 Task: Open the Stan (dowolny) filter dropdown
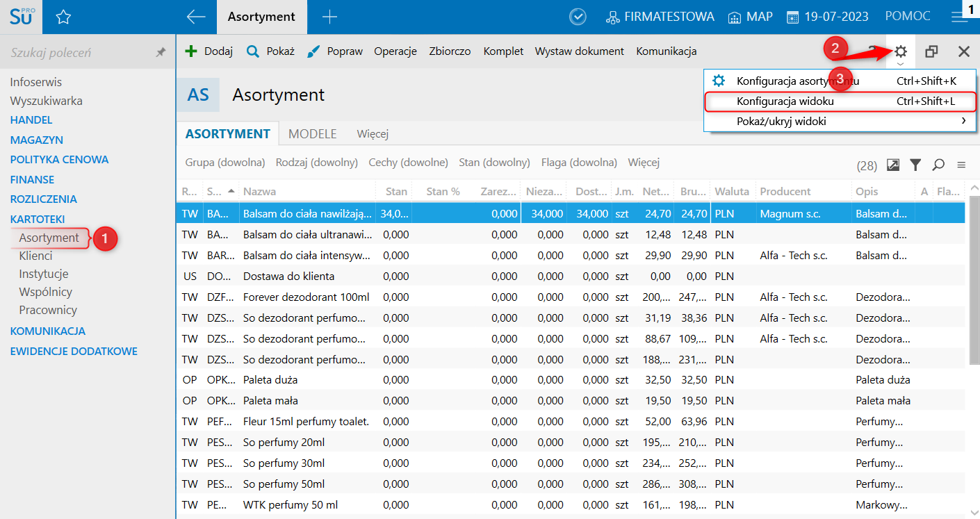[x=494, y=163]
